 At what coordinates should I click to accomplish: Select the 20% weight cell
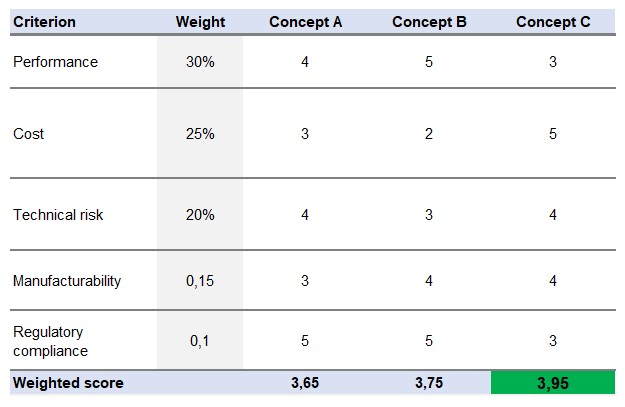tap(200, 214)
